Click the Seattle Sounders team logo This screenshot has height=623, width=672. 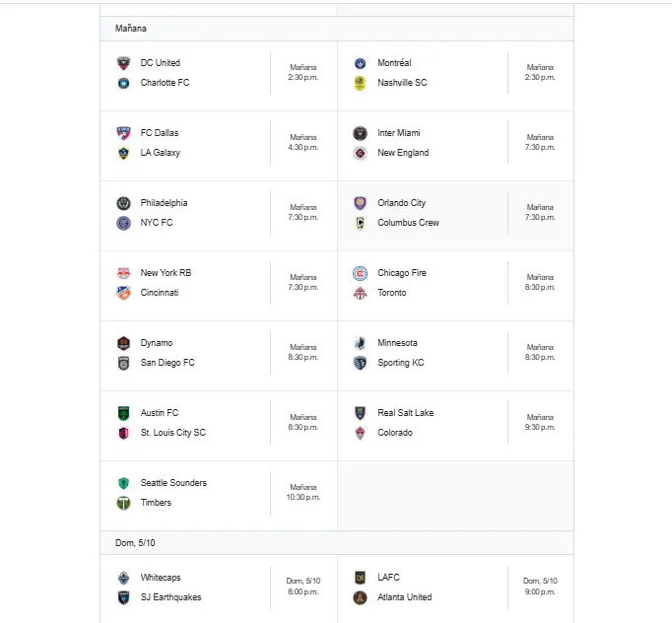pos(123,483)
